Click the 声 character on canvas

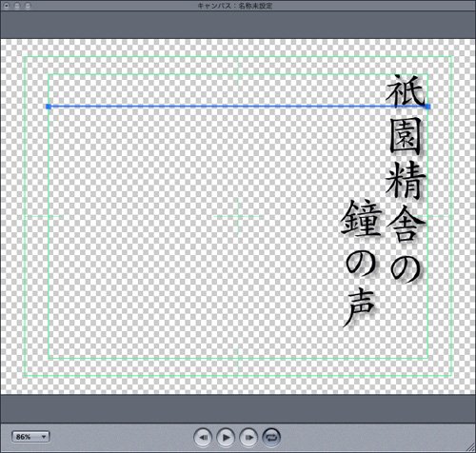(360, 307)
